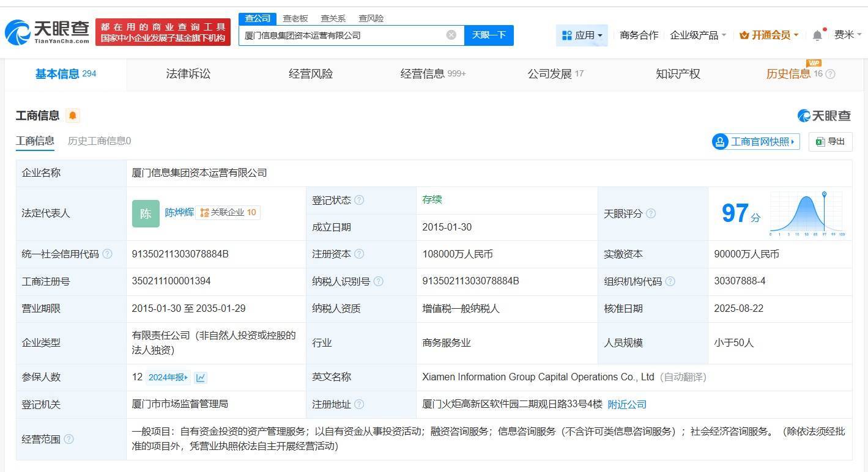The image size is (868, 472).
Task: Click the 天眼查 logo in header
Action: coord(47,32)
